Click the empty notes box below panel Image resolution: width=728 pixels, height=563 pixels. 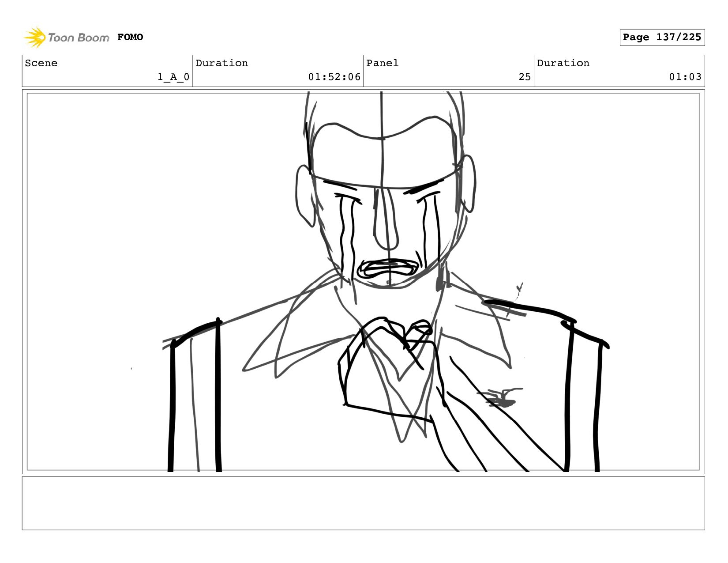coord(363,503)
